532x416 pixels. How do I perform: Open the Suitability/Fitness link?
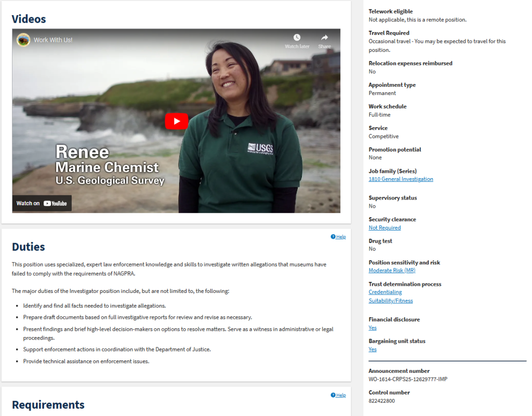tap(391, 301)
